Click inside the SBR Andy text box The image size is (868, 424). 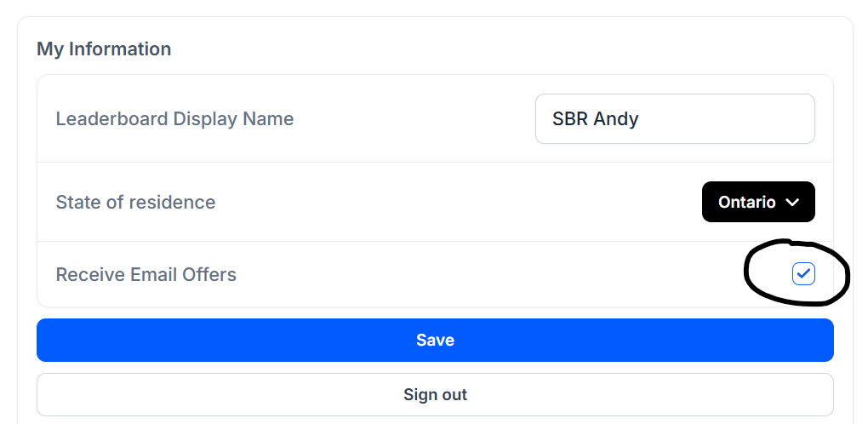tap(675, 118)
